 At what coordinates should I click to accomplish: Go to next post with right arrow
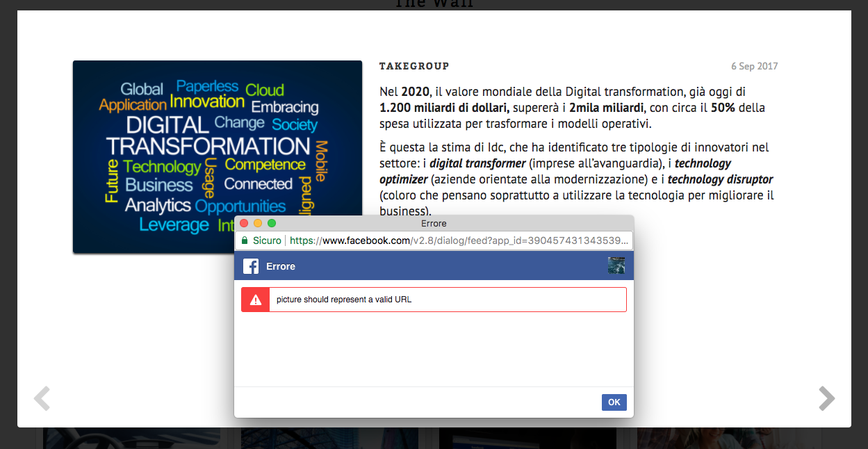pyautogui.click(x=826, y=399)
